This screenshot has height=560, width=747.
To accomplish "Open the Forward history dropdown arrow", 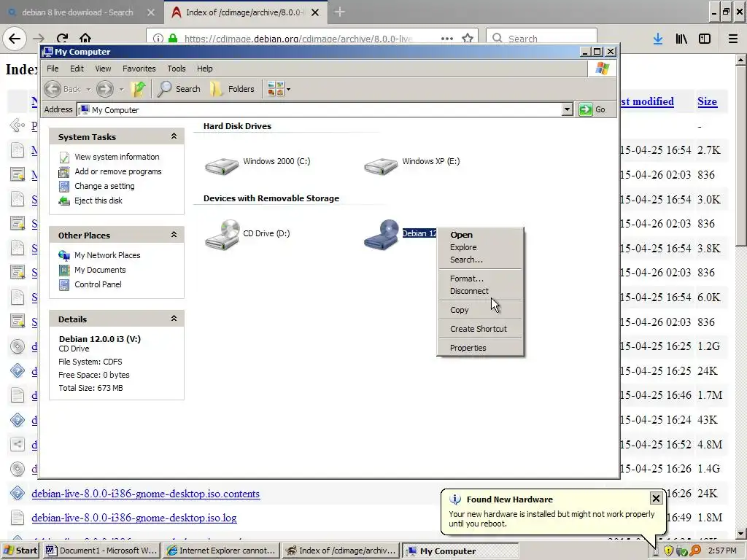I will coord(121,90).
